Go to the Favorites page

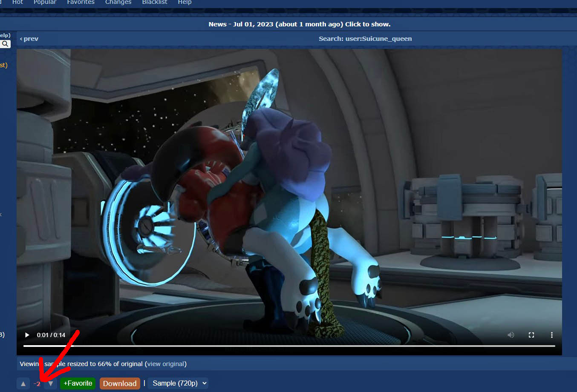click(81, 2)
